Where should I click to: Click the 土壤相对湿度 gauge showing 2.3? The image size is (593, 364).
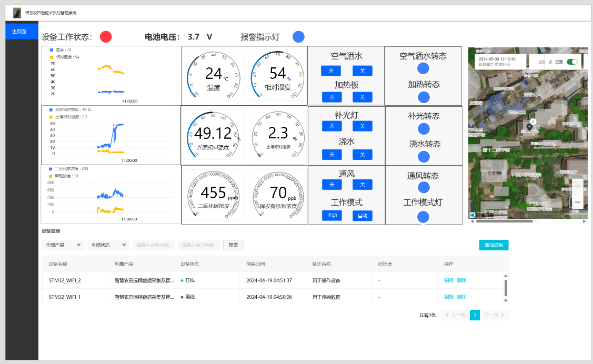click(278, 135)
